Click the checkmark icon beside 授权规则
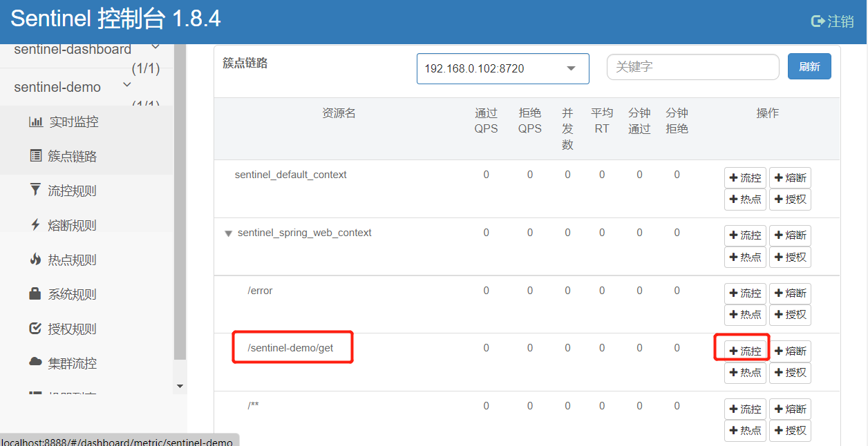 click(36, 329)
